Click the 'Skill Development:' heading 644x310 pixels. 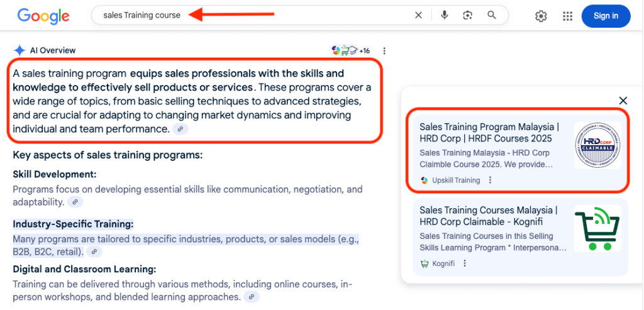pos(55,174)
